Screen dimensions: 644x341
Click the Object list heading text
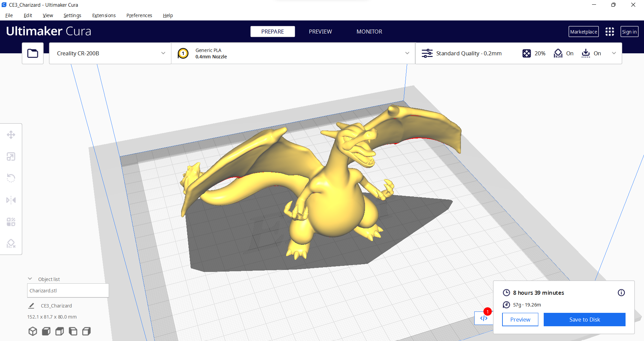click(49, 279)
